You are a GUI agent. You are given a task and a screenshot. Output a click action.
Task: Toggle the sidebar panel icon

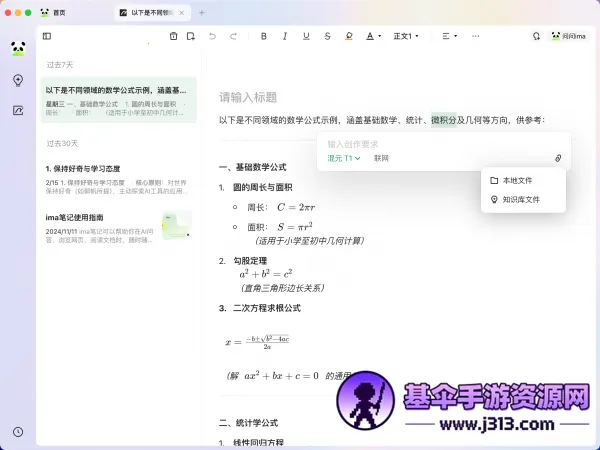(x=47, y=36)
